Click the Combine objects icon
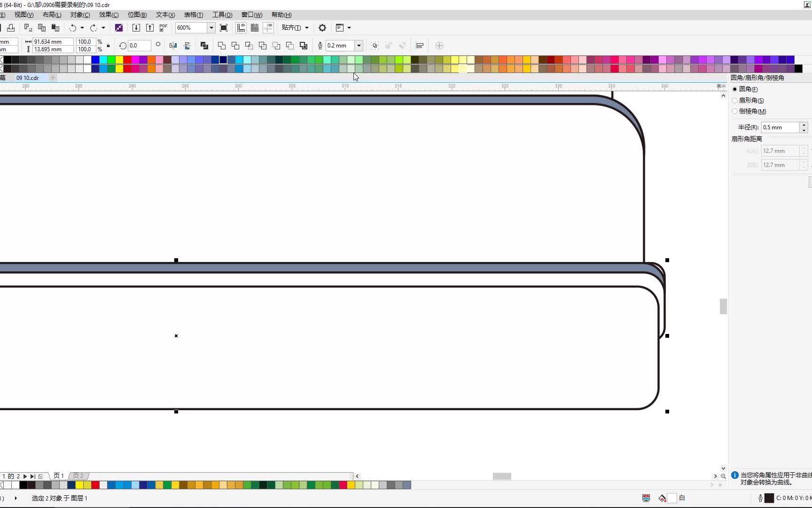Viewport: 812px width, 508px height. click(204, 46)
